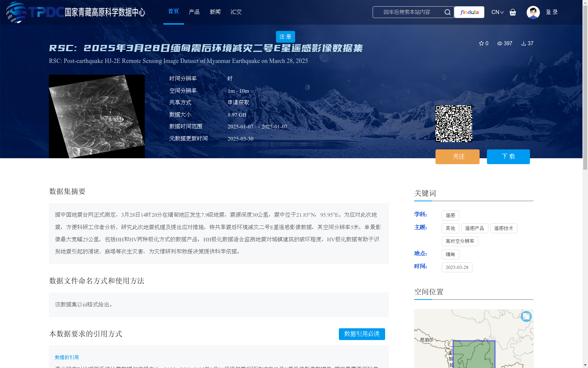Open the findata button
The image size is (588, 368).
(469, 12)
